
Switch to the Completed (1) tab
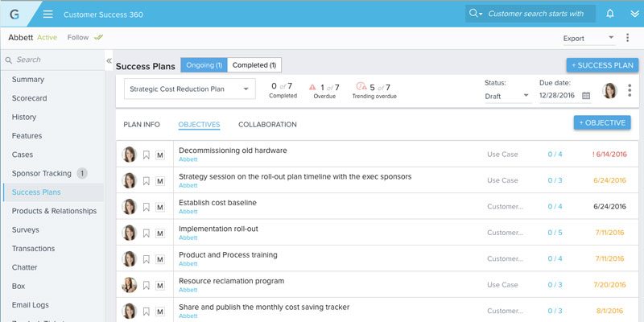pos(254,65)
